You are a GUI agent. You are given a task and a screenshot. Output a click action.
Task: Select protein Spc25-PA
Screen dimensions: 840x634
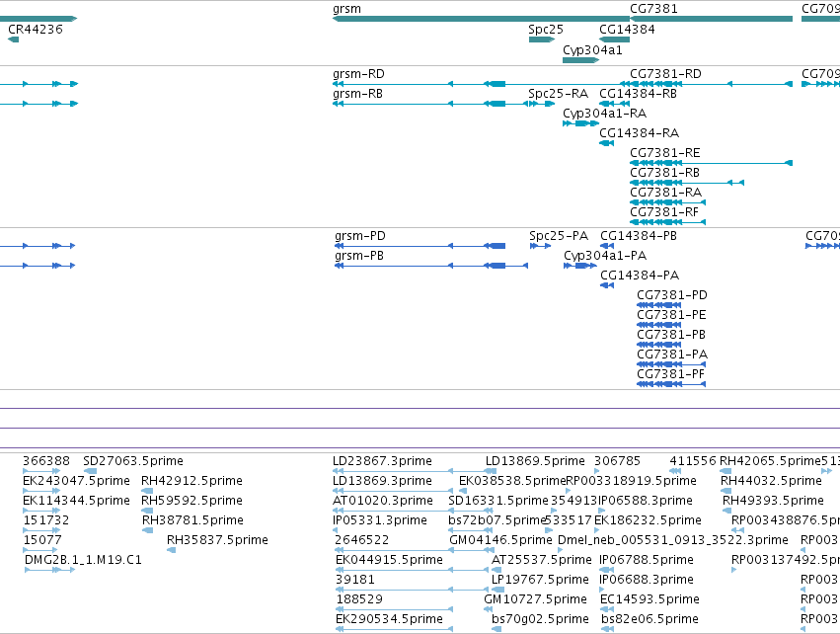pos(540,246)
